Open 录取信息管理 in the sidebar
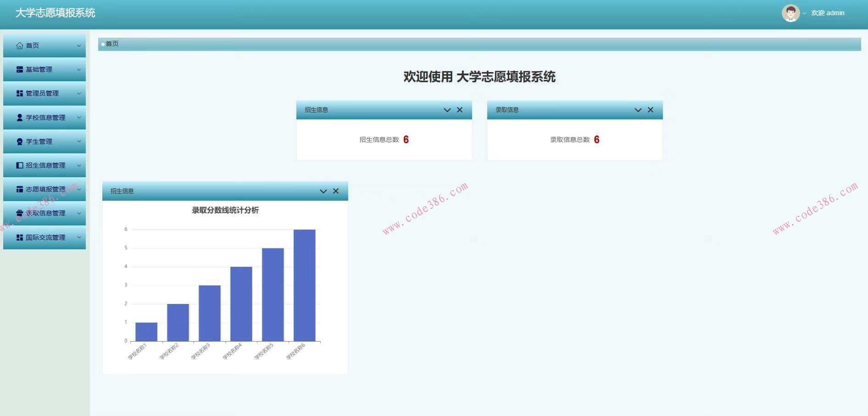 point(45,213)
